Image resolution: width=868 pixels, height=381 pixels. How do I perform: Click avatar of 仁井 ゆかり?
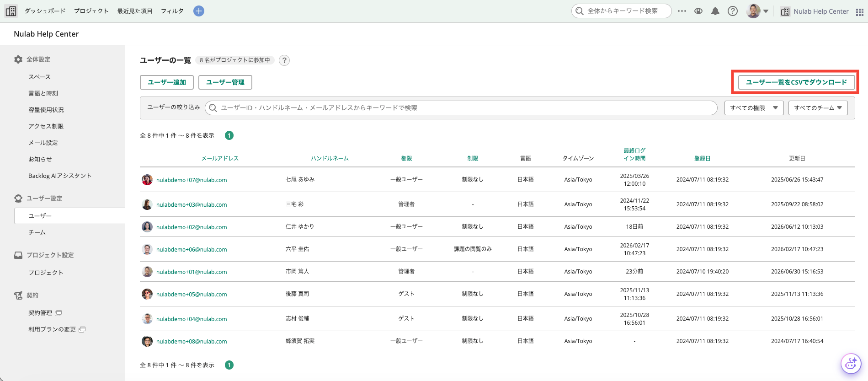click(147, 227)
